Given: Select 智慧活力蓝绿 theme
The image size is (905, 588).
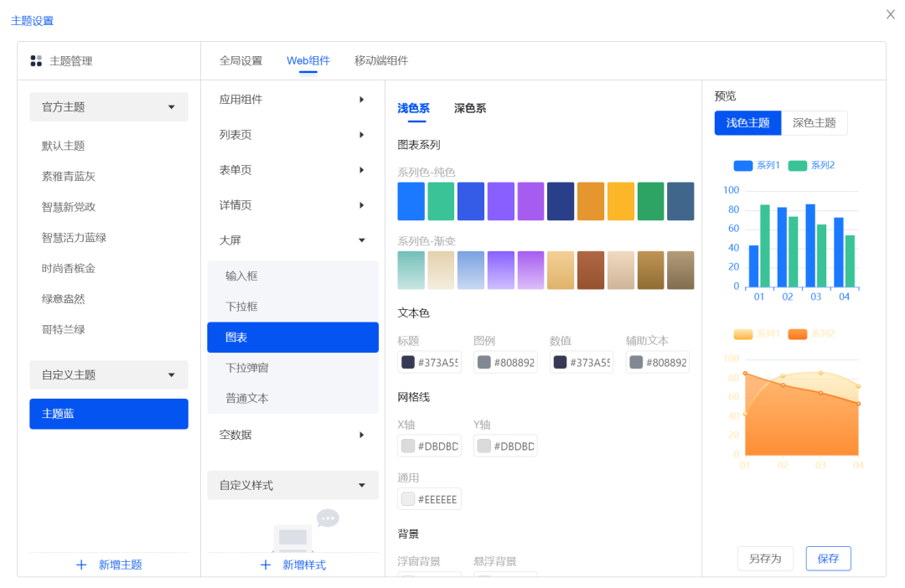Looking at the screenshot, I should pyautogui.click(x=74, y=237).
